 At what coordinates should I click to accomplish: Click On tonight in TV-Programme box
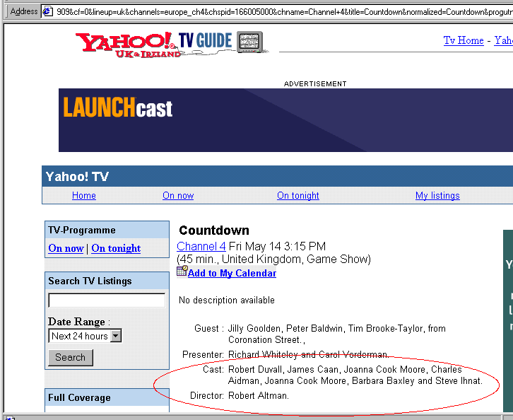[x=116, y=248]
